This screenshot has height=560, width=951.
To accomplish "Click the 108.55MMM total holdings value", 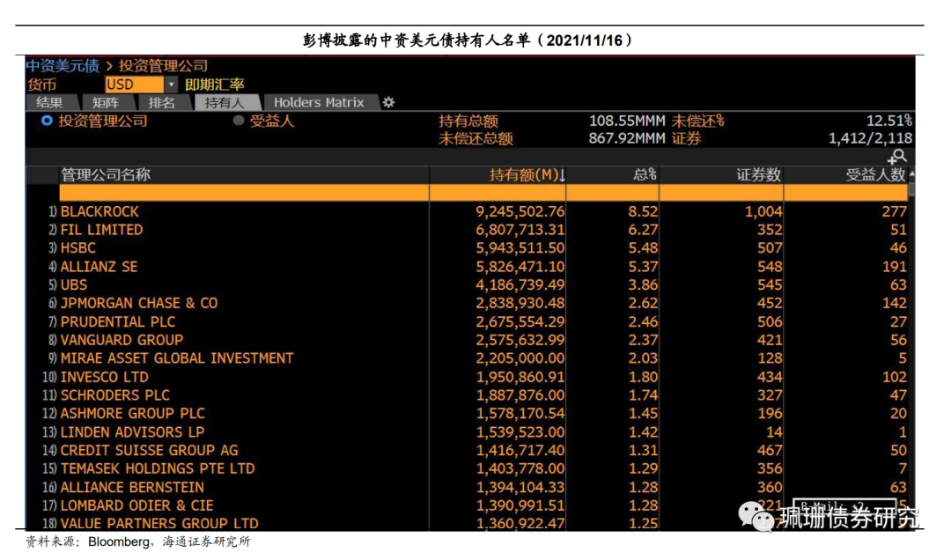I will (x=627, y=121).
